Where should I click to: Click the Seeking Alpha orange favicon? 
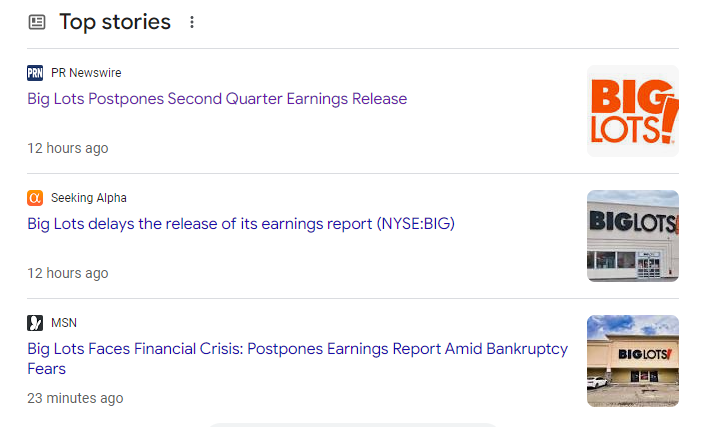(x=35, y=198)
